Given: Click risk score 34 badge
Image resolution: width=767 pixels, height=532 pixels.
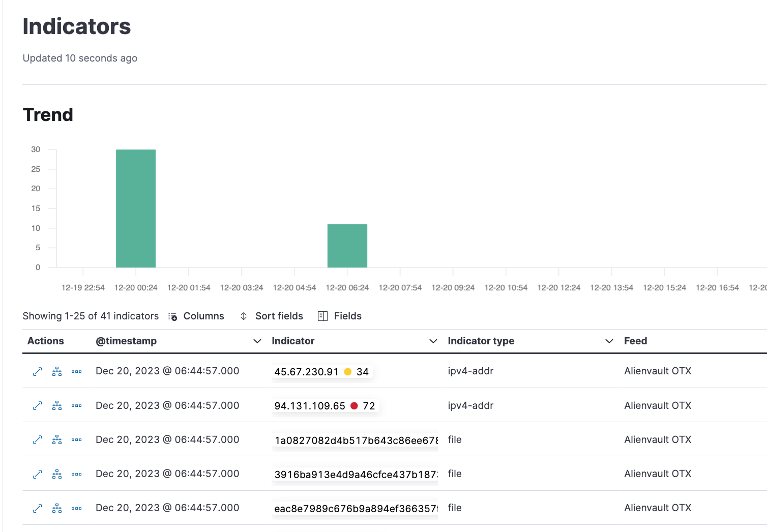Looking at the screenshot, I should click(x=363, y=372).
